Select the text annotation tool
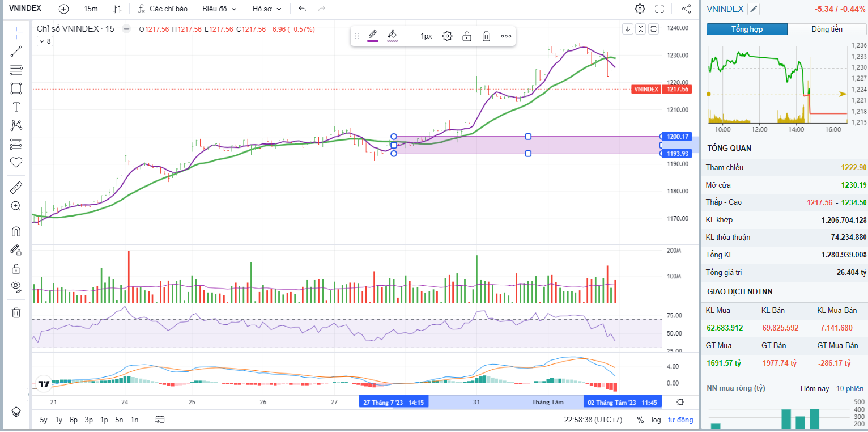868x432 pixels. 16,107
